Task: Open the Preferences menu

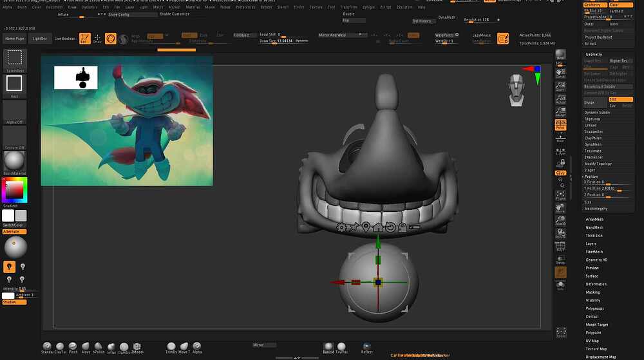Action: [245, 7]
